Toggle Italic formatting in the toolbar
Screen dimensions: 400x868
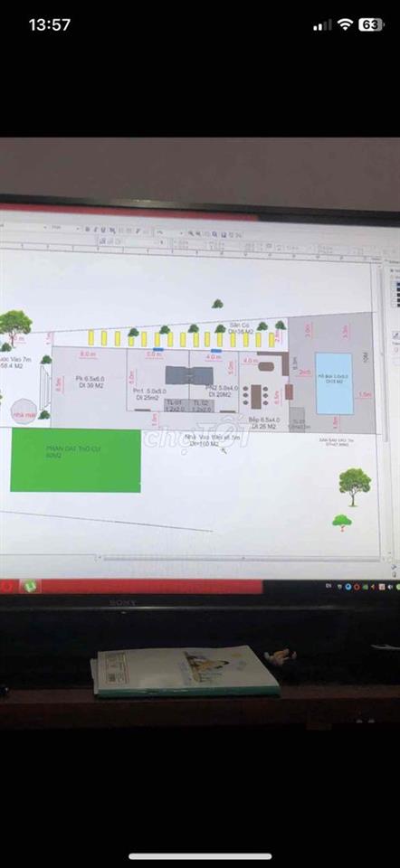[x=95, y=229]
